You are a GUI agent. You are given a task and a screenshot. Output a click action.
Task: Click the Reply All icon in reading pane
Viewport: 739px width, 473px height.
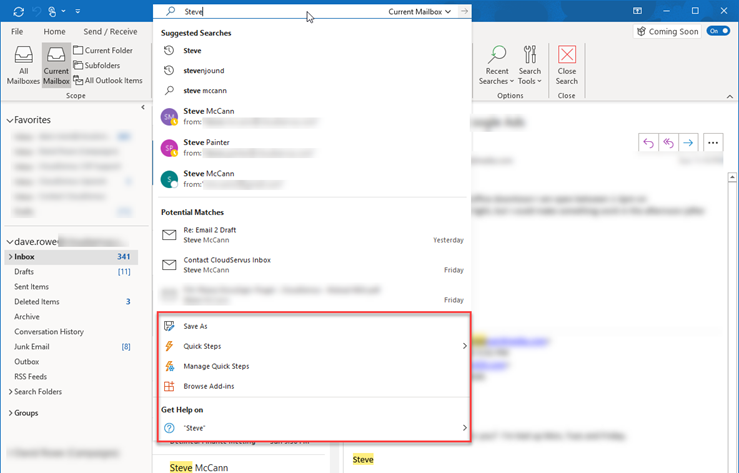668,143
